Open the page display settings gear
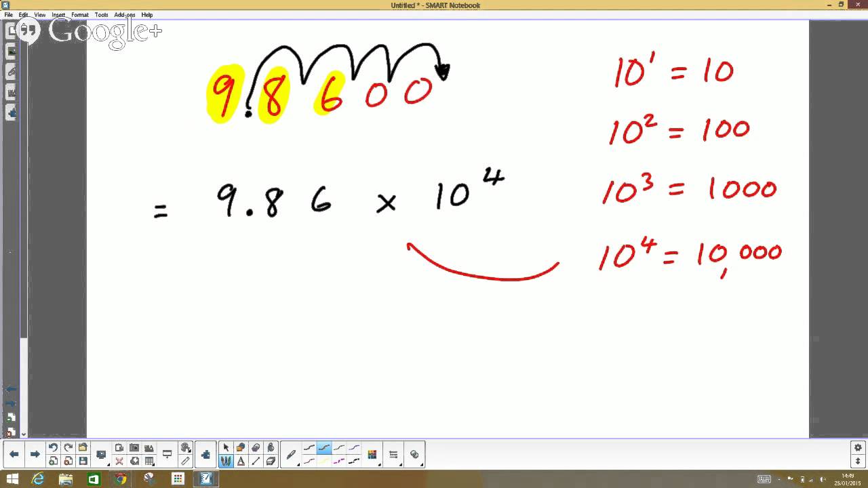Image resolution: width=868 pixels, height=488 pixels. 858,448
